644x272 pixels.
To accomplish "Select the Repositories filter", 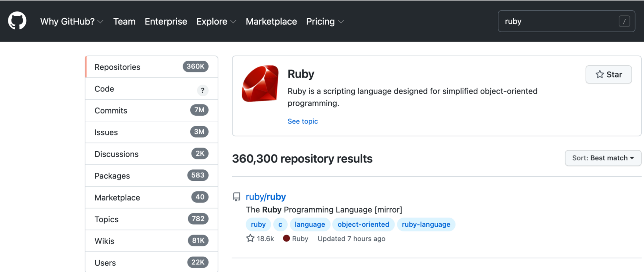I will click(x=152, y=67).
